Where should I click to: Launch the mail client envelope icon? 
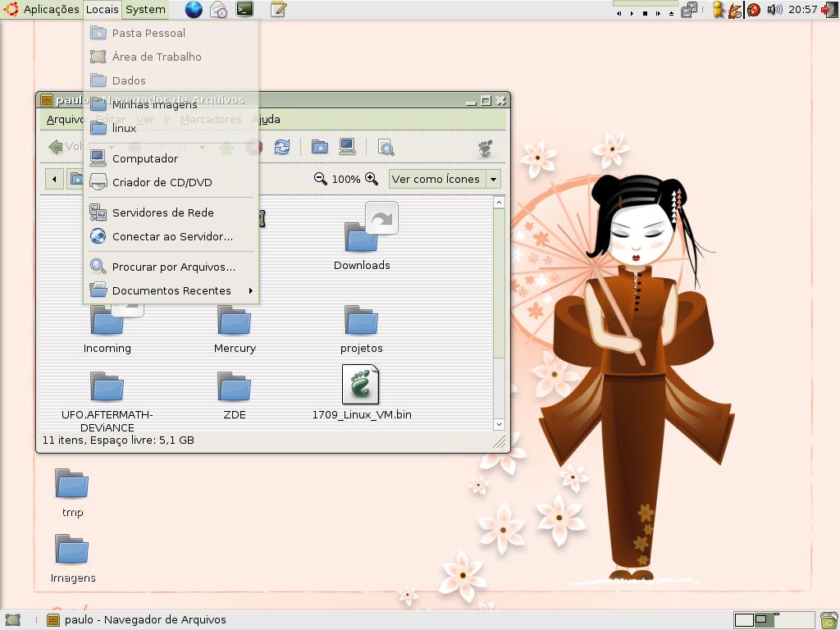tap(218, 10)
